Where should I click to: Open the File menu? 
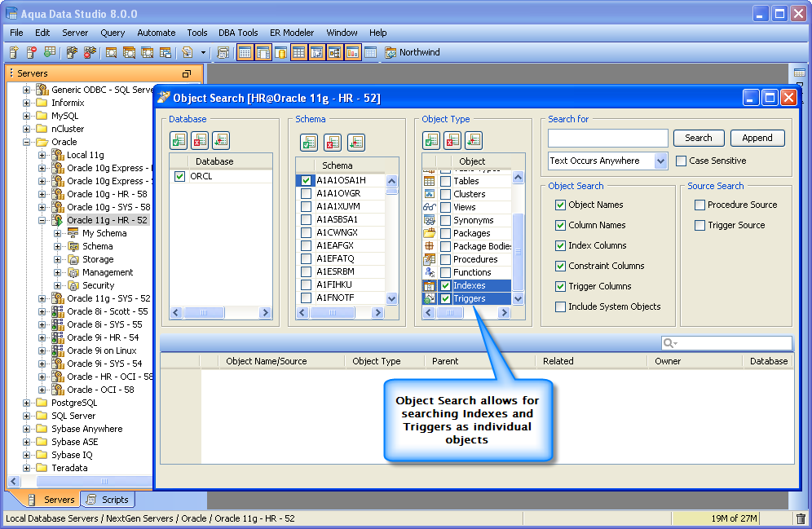pos(16,33)
